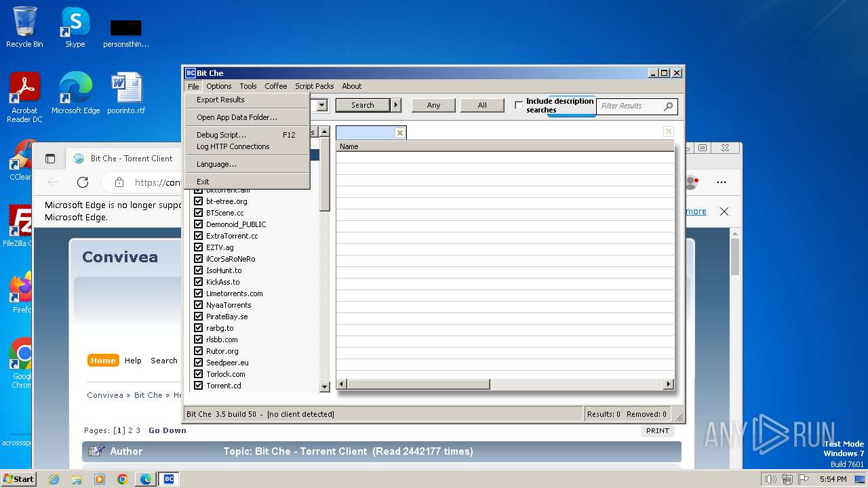Click site list scroll up arrow
Viewport: 868px width, 488px height.
point(324,131)
